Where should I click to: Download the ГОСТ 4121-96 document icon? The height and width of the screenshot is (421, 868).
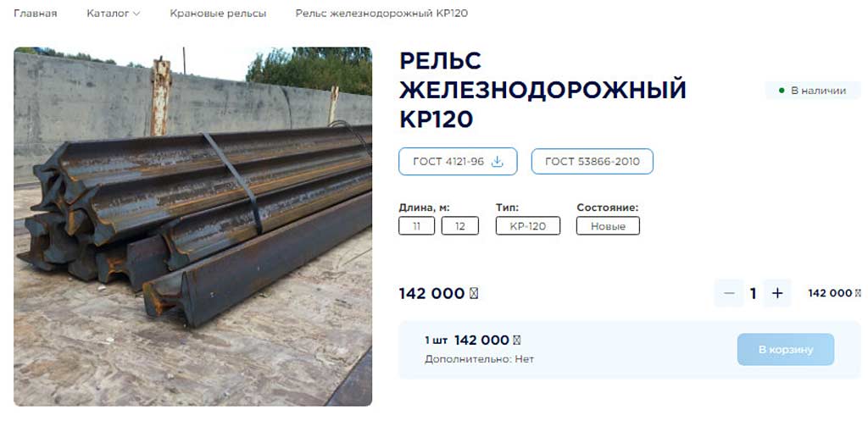(x=497, y=162)
